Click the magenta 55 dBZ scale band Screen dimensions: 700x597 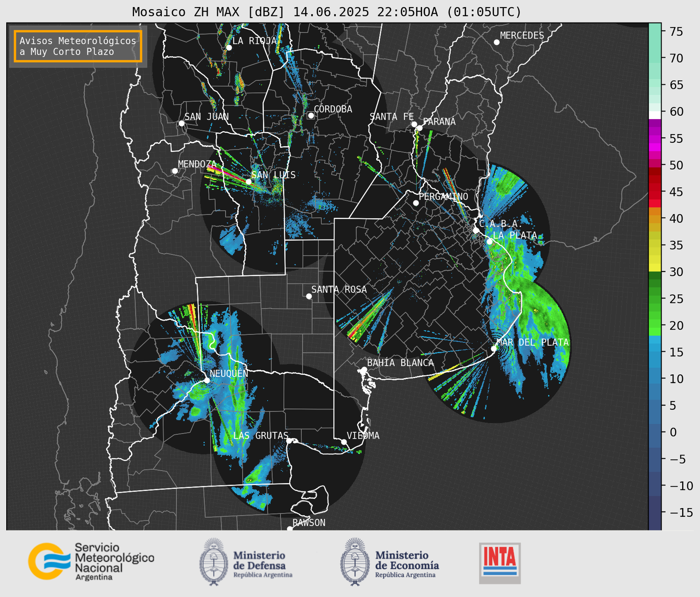pos(655,139)
